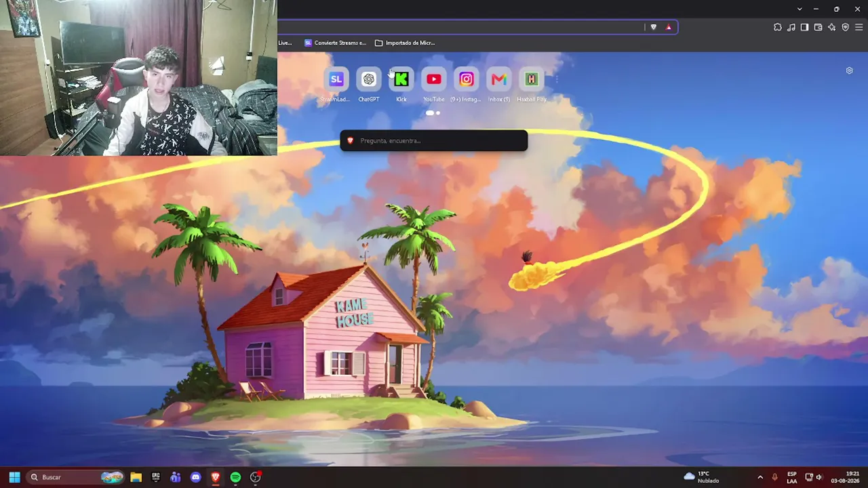Open the browser Extensions puzzle icon
The height and width of the screenshot is (488, 868).
coord(778,27)
